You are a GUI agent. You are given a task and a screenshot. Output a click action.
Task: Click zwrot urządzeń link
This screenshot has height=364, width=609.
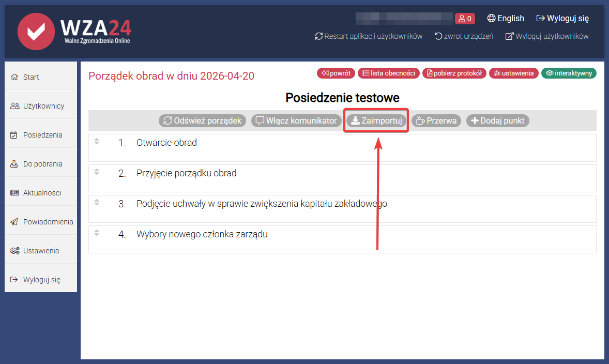coord(464,36)
